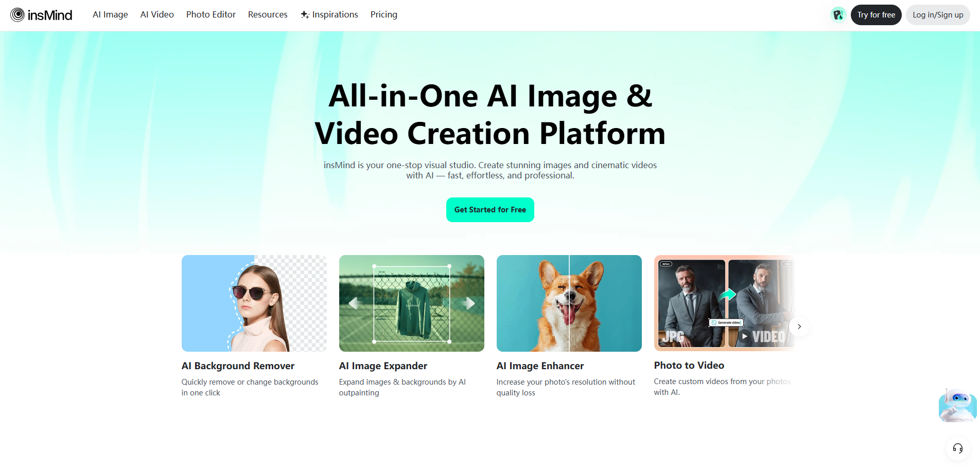Expand the Resources menu
The image size is (980, 471).
[268, 14]
